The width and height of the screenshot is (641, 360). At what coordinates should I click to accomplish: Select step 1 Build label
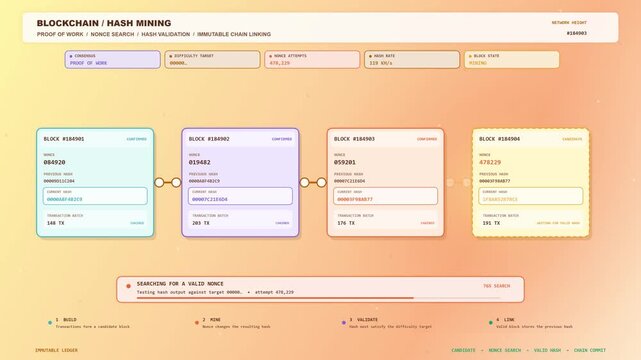(x=66, y=320)
